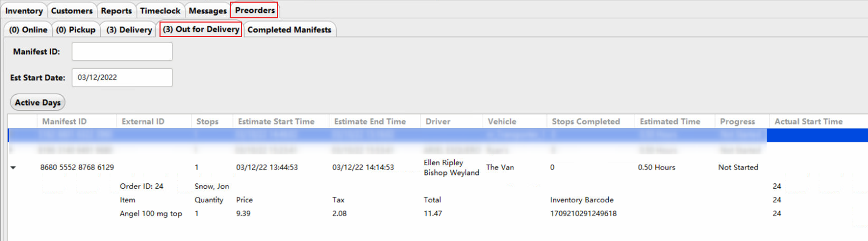868x241 pixels.
Task: Open the Reports tab
Action: point(116,11)
